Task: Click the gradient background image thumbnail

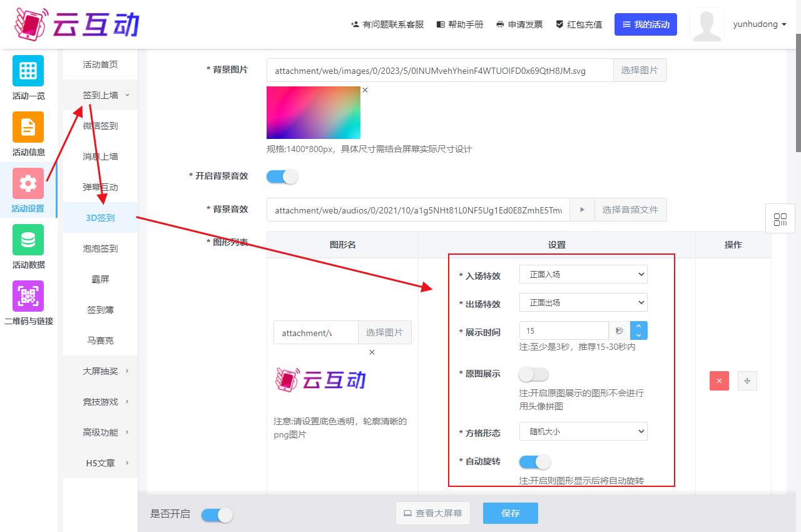Action: 314,113
